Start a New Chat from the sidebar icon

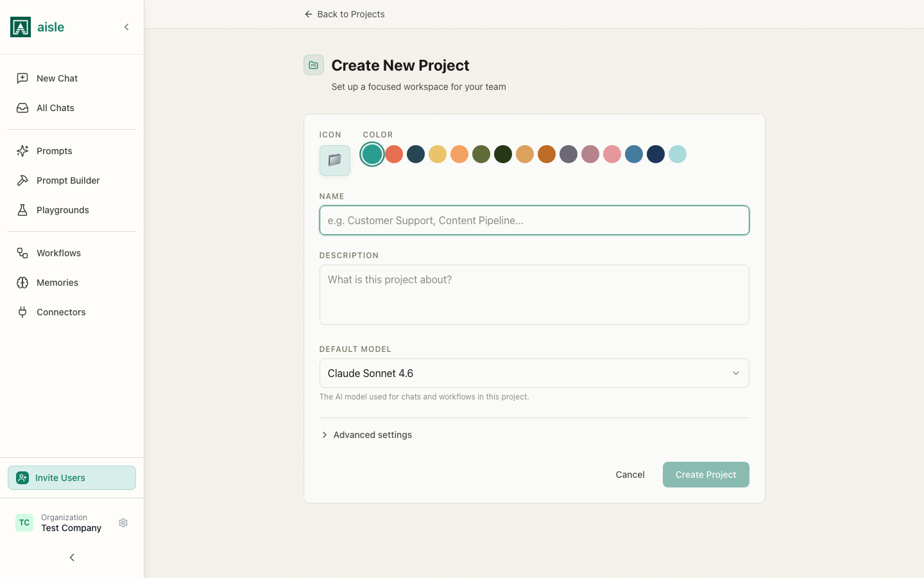click(x=23, y=78)
